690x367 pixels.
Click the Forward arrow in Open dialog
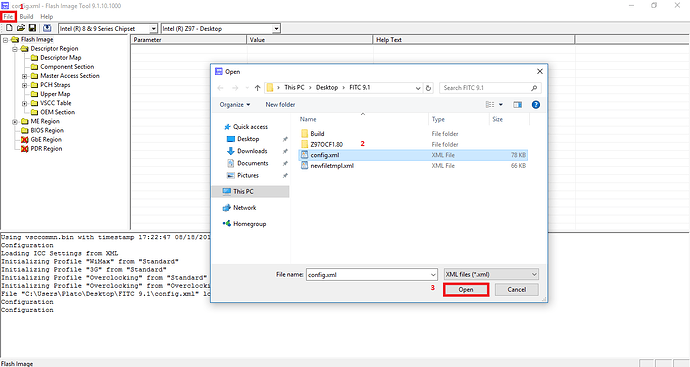(x=235, y=88)
